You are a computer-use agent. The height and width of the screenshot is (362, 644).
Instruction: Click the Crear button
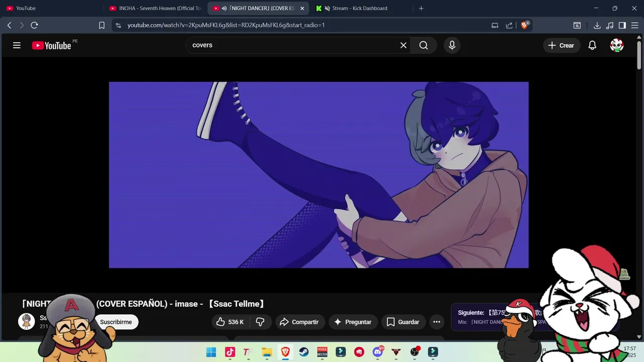point(561,45)
